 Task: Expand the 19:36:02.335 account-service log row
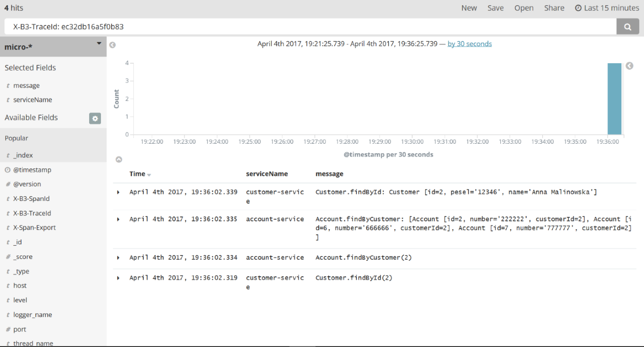pyautogui.click(x=118, y=219)
